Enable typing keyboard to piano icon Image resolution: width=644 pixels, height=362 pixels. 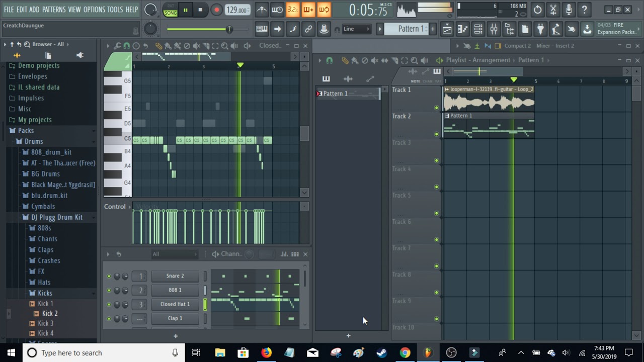(x=262, y=29)
